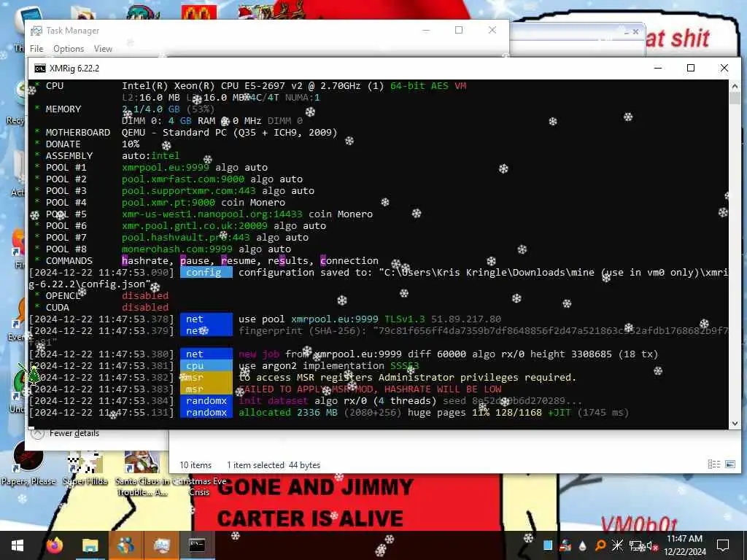Click the Task Manager title bar icon

(x=36, y=31)
